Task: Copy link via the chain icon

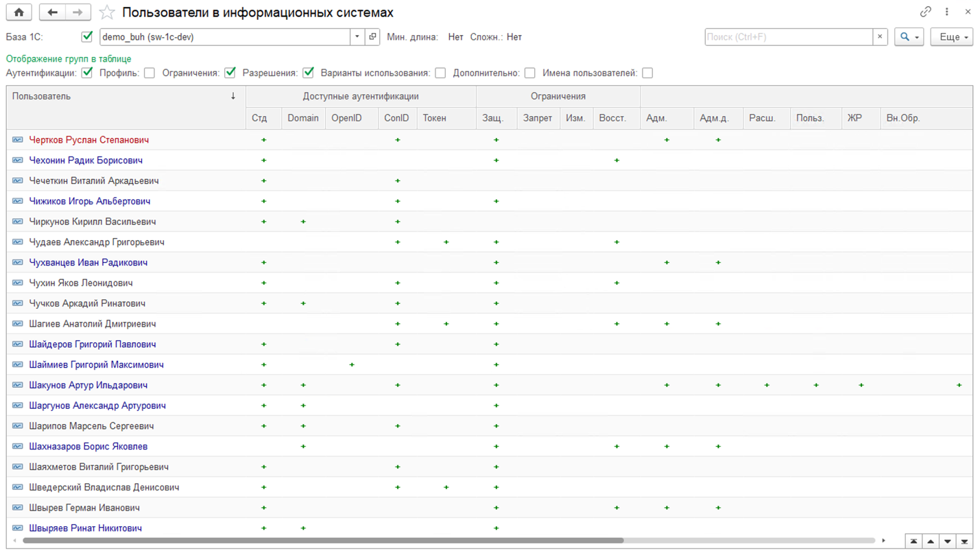Action: (x=926, y=12)
